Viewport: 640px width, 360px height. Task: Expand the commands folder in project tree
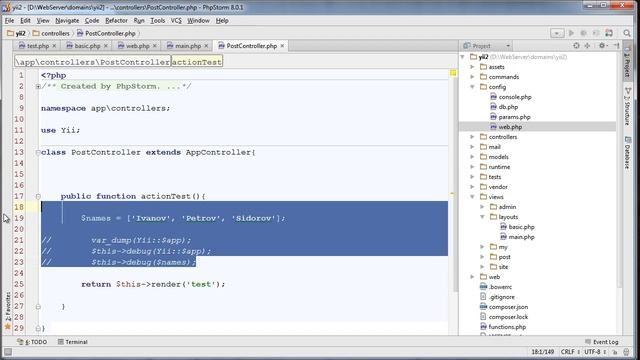click(472, 77)
